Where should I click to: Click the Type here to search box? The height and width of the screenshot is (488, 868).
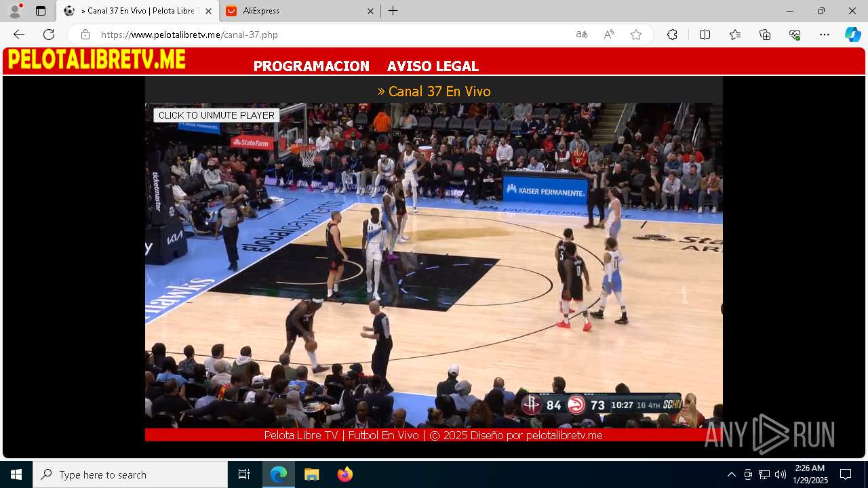pyautogui.click(x=130, y=474)
